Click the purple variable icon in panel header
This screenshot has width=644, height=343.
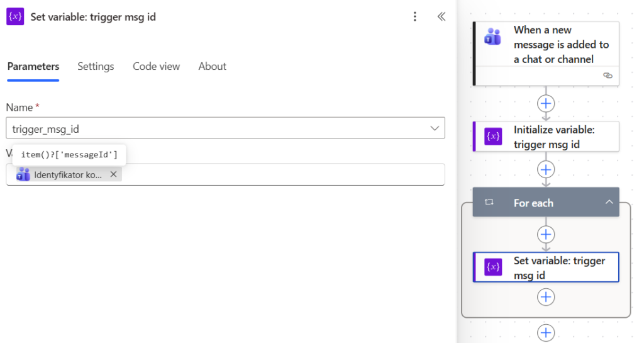(15, 16)
